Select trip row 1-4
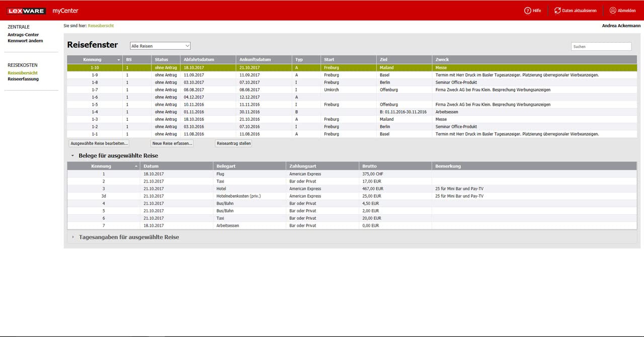 352,112
